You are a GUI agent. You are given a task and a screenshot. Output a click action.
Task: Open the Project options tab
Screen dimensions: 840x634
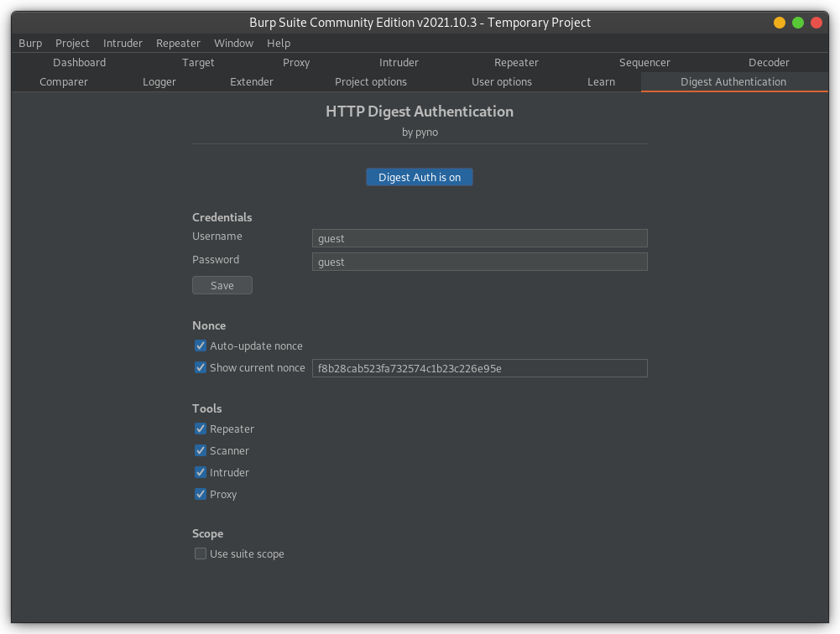click(x=371, y=82)
